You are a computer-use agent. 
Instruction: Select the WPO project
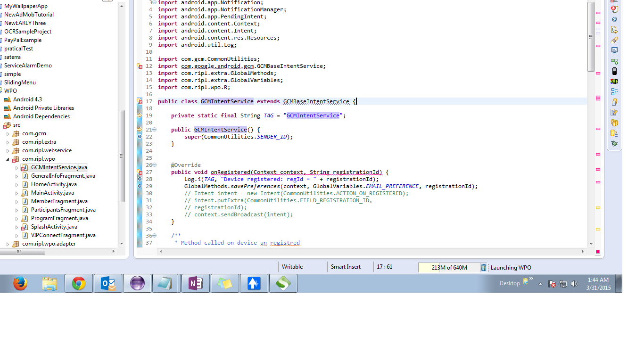(10, 91)
